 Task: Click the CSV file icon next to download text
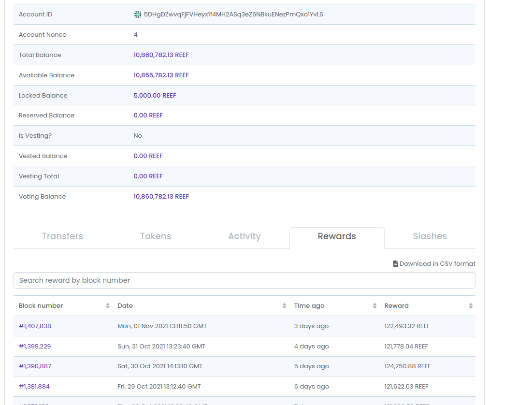395,263
